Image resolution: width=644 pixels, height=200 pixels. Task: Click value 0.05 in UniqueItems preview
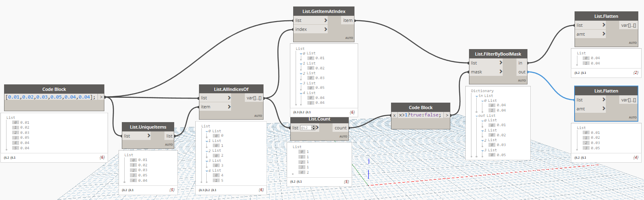pyautogui.click(x=143, y=175)
